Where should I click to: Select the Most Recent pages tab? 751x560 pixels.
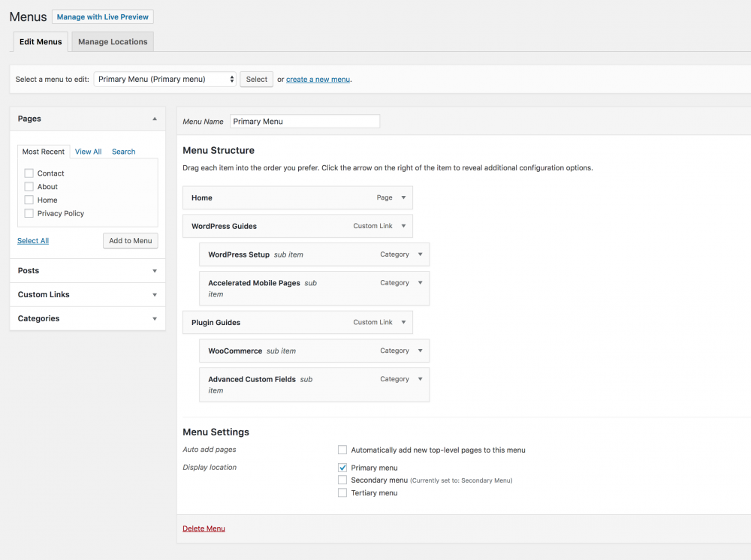point(44,152)
